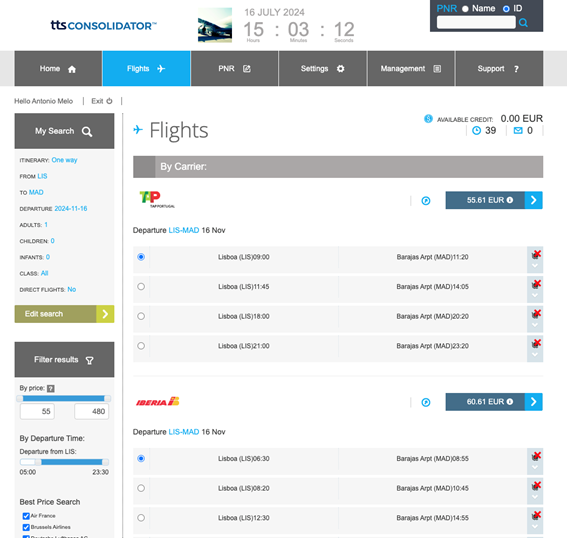Tick the Air France checkbox
Image resolution: width=567 pixels, height=538 pixels.
click(x=26, y=516)
